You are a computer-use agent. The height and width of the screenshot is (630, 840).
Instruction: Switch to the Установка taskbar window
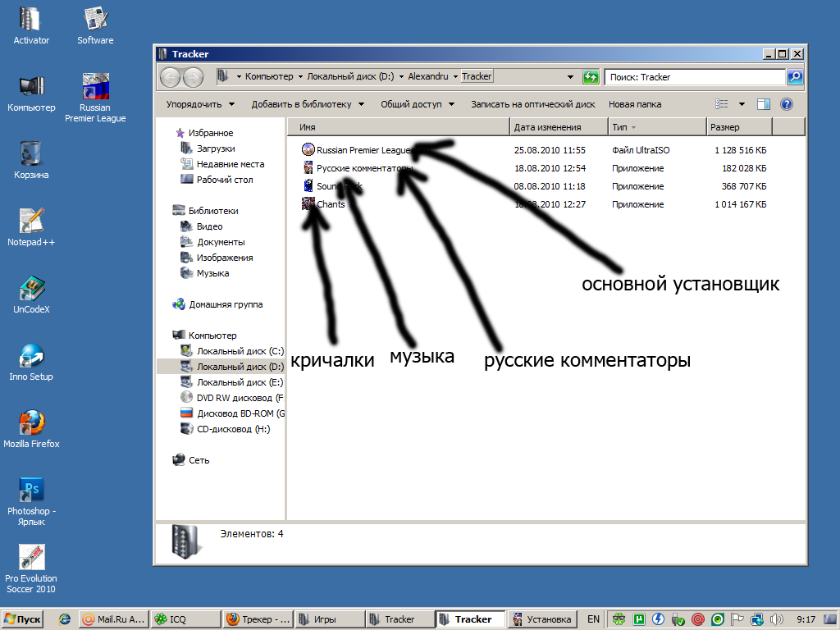click(542, 619)
